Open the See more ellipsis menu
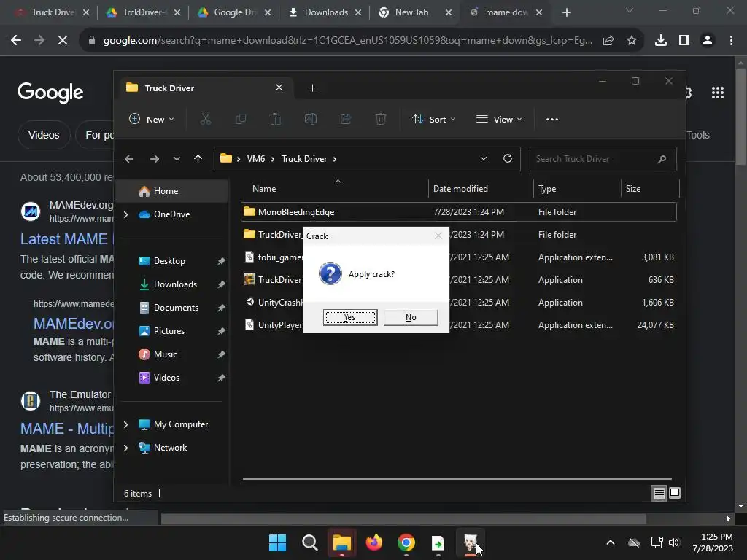Viewport: 747px width, 560px height. tap(552, 119)
